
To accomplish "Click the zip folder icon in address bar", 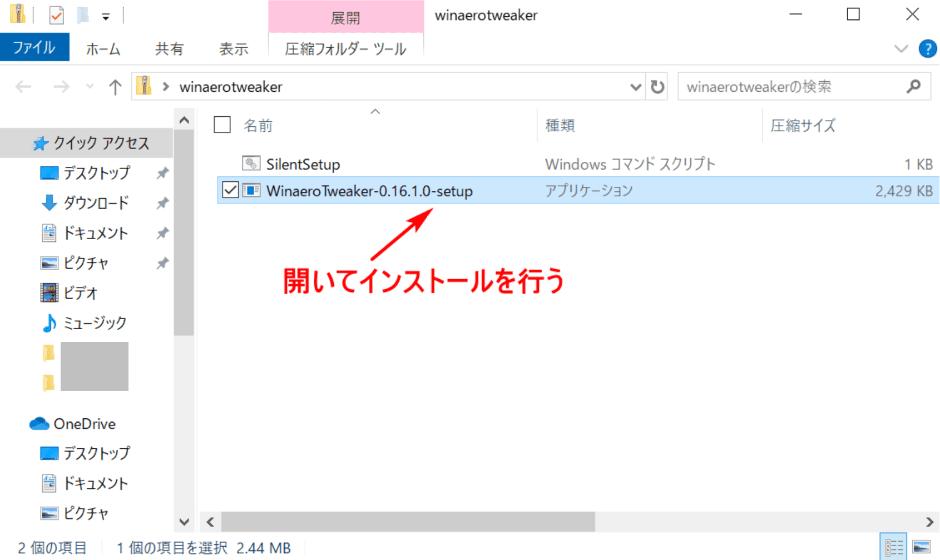I will [144, 86].
